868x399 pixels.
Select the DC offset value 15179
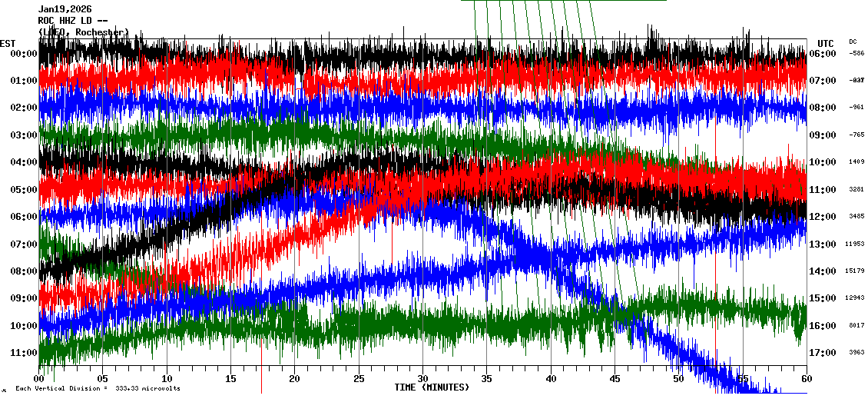click(x=855, y=271)
